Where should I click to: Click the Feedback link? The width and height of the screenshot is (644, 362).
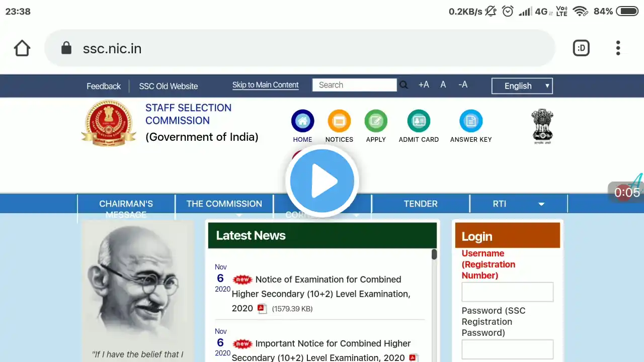[x=104, y=86]
